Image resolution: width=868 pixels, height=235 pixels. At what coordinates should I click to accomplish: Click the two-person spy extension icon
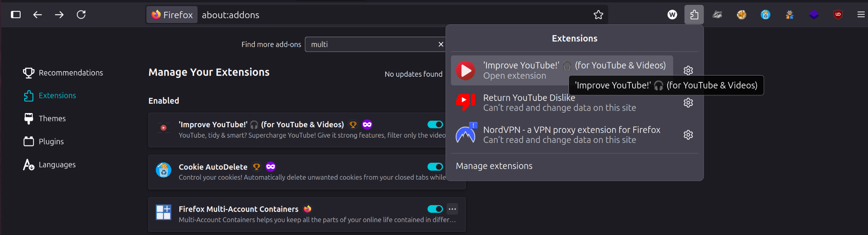click(x=790, y=15)
